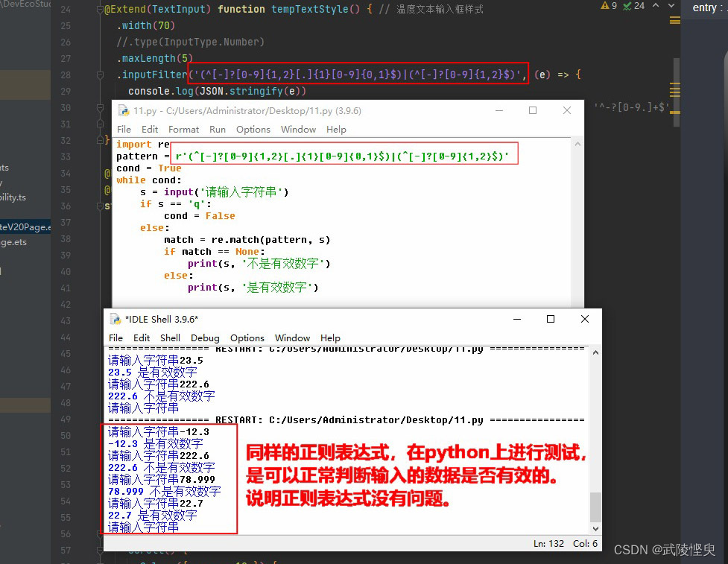The height and width of the screenshot is (564, 728).
Task: Click the .width(70) code line
Action: pos(146,25)
